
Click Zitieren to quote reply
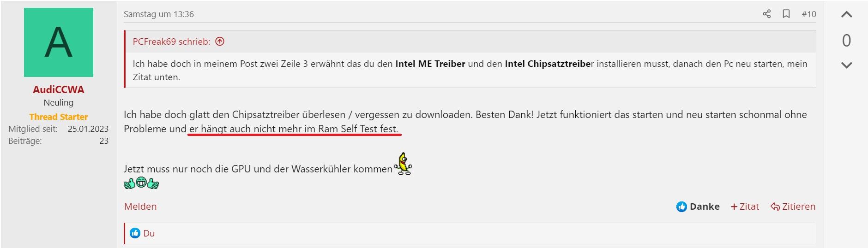pos(793,207)
